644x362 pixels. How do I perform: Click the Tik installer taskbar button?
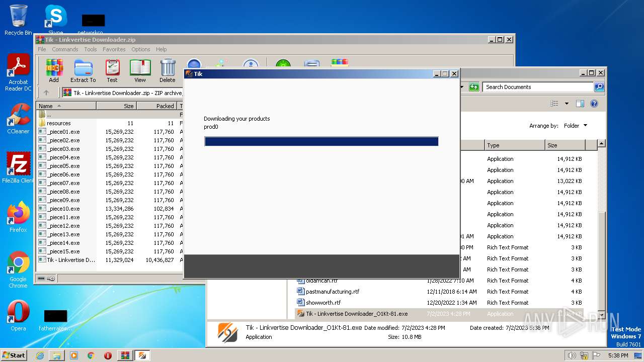coord(142,355)
